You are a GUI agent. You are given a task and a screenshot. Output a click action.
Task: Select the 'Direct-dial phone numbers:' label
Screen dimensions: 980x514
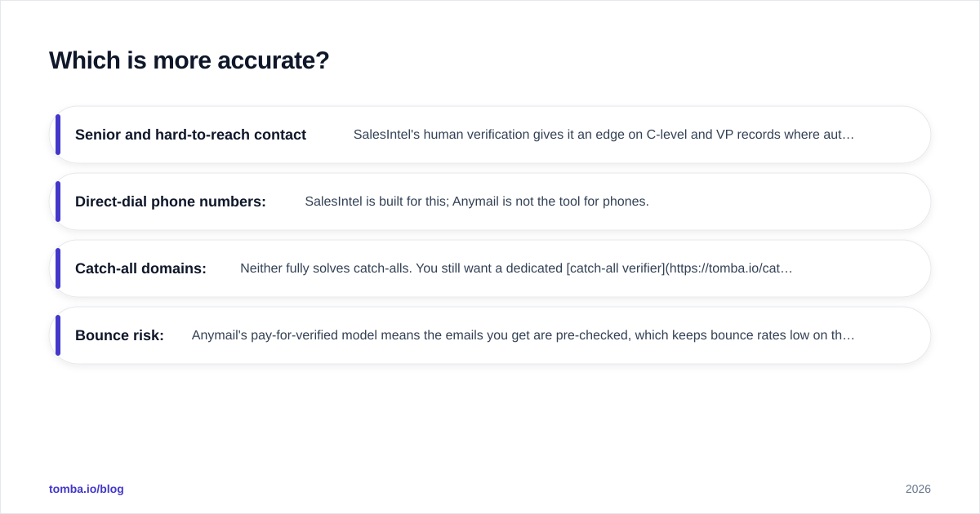pos(171,202)
